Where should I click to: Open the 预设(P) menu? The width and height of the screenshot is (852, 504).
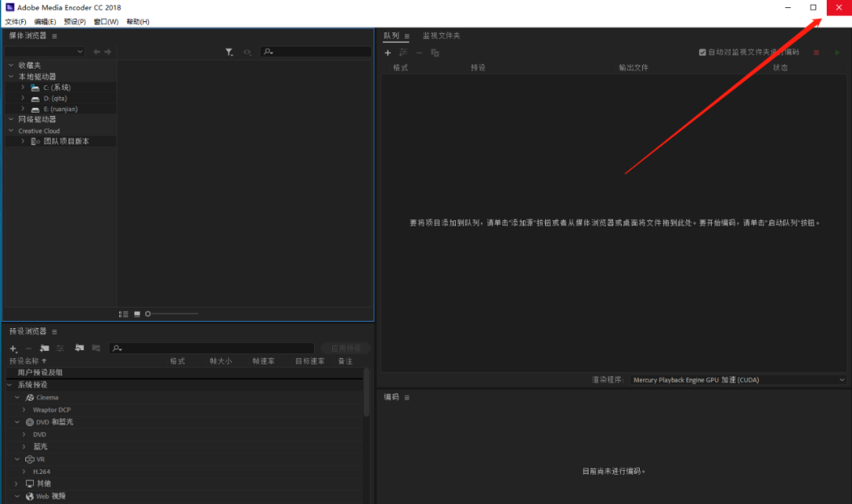(x=75, y=22)
